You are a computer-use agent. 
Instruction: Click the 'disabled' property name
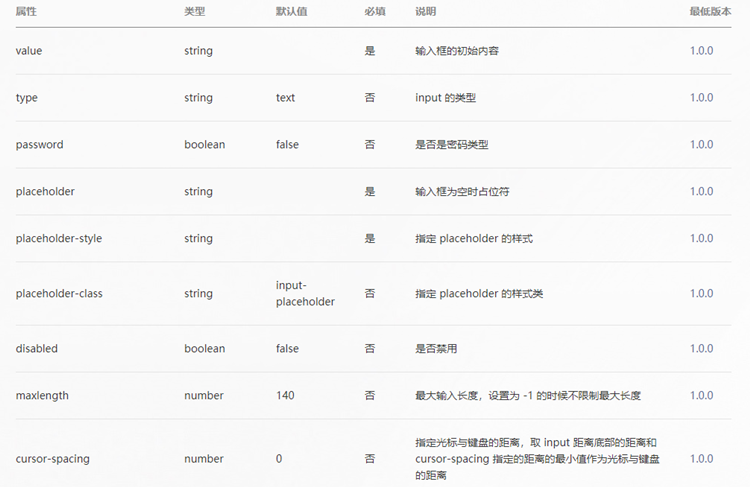[36, 348]
